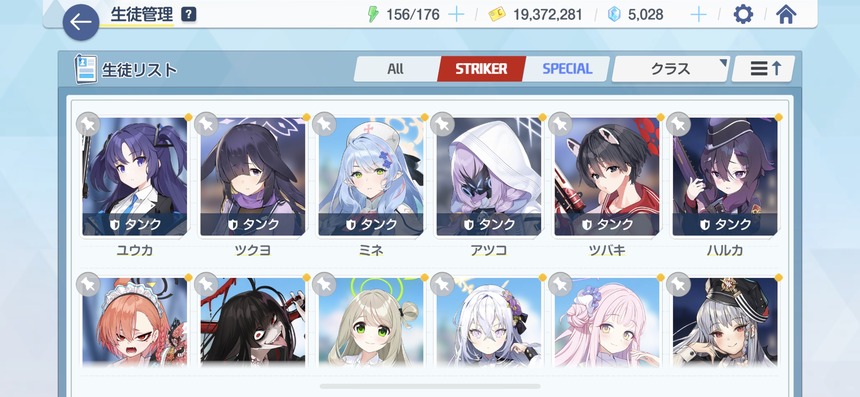Viewport: 860px width, 397px height.
Task: Select アツコ student card
Action: pyautogui.click(x=489, y=177)
